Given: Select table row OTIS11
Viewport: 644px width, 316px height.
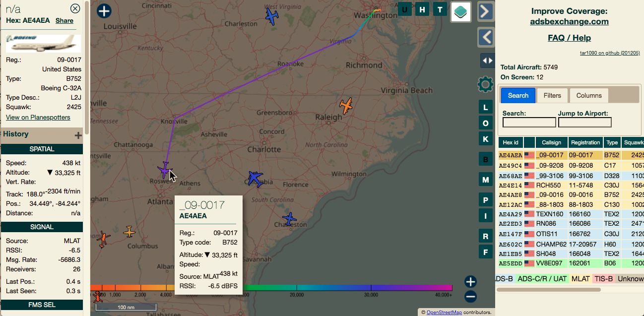Looking at the screenshot, I should pos(571,234).
